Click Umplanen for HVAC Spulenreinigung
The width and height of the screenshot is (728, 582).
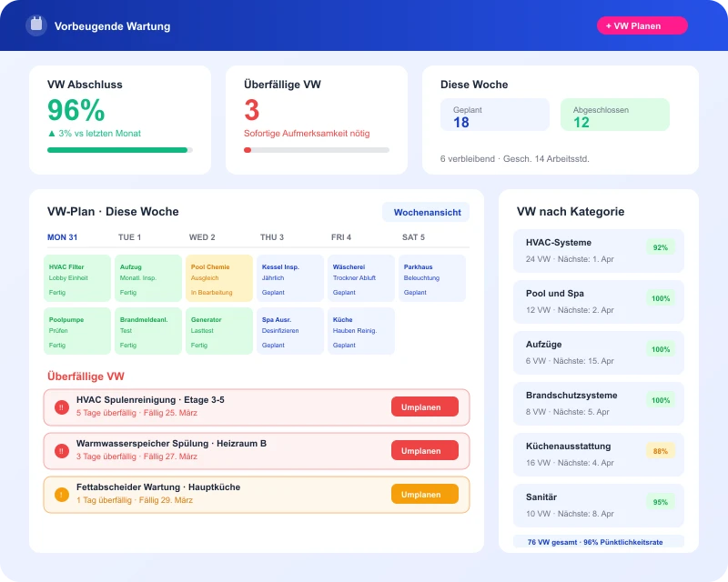point(425,406)
